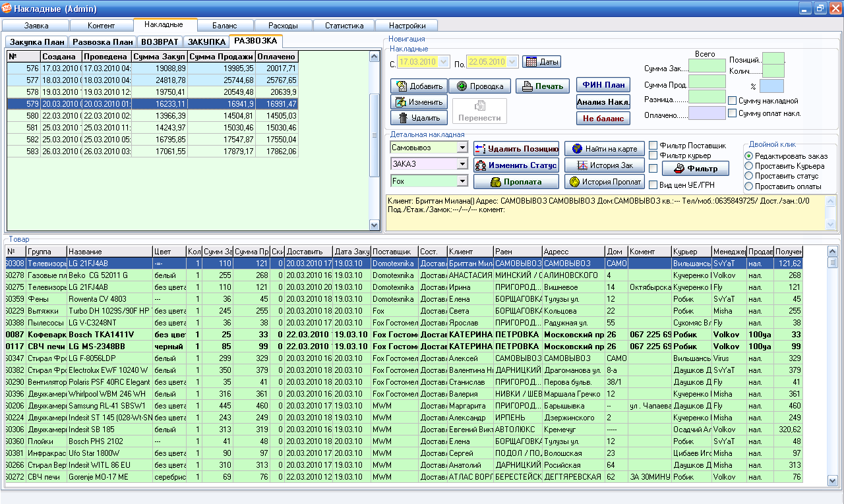Click the Добавить button icon

401,86
